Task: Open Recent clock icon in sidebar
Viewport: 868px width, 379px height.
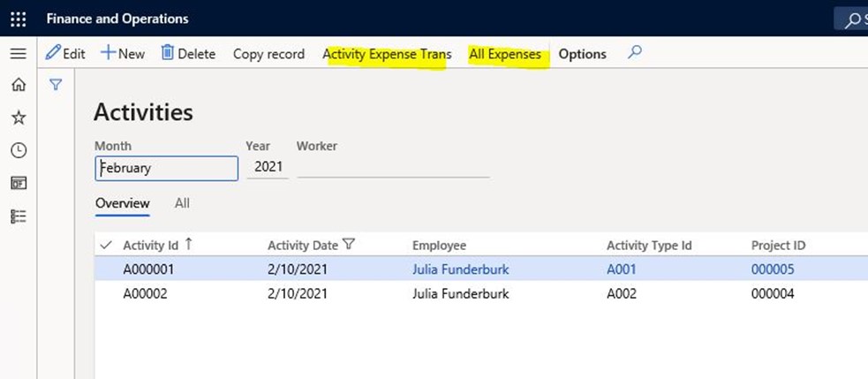Action: 19,150
